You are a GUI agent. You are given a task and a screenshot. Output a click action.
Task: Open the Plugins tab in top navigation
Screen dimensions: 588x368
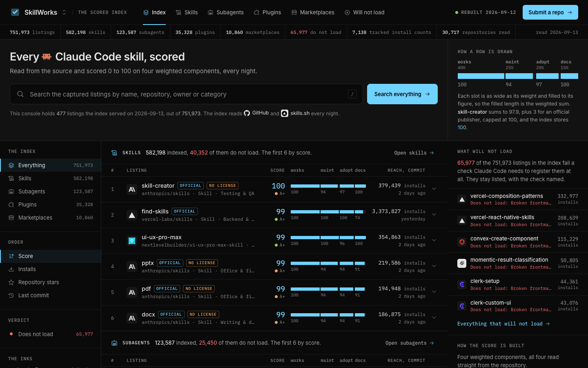267,12
